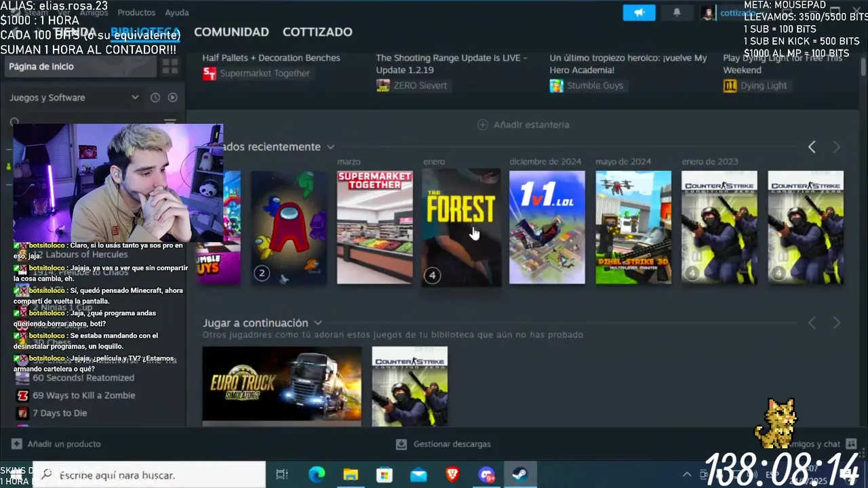Image resolution: width=868 pixels, height=488 pixels.
Task: Open The Forest game cover
Action: tap(461, 228)
